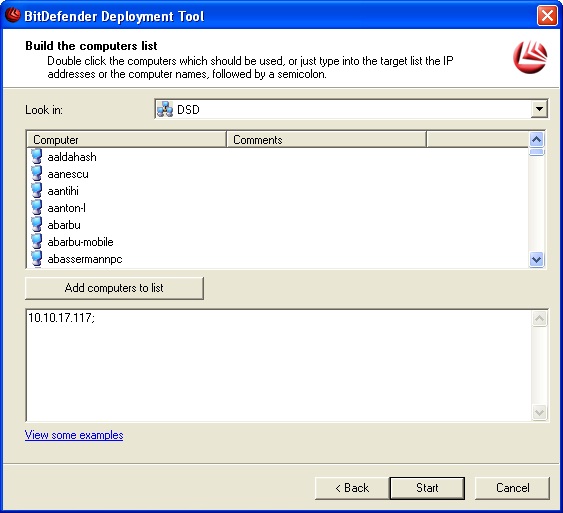The height and width of the screenshot is (513, 563).
Task: Click the Cancel button
Action: (x=512, y=488)
